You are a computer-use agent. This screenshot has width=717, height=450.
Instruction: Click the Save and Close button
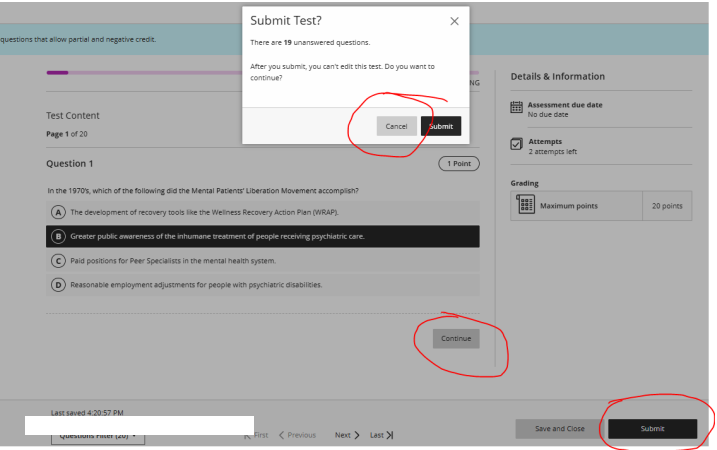pyautogui.click(x=559, y=428)
